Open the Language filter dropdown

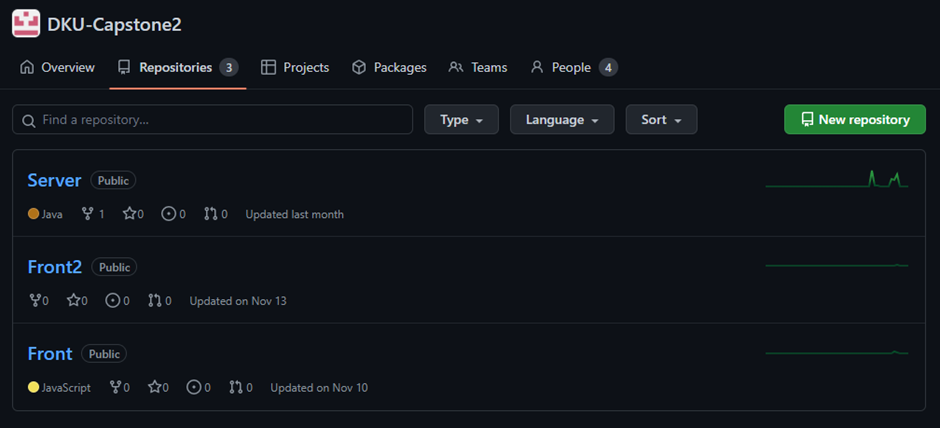click(x=562, y=120)
